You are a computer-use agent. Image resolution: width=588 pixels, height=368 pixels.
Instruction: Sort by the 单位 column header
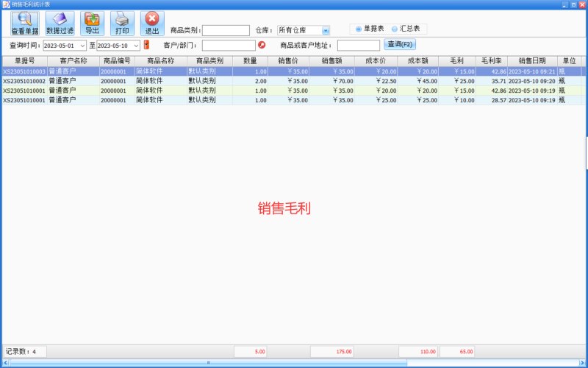(x=569, y=61)
